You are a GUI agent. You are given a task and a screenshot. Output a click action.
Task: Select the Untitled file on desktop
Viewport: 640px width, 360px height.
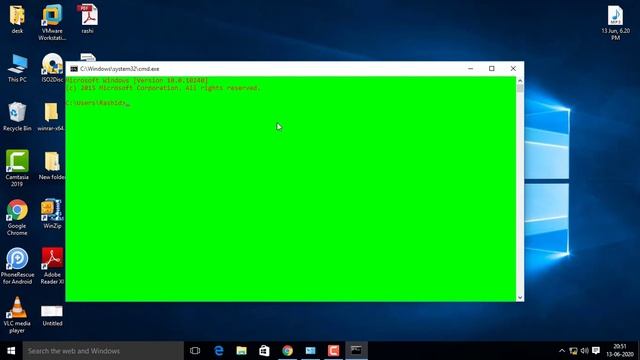pos(52,315)
